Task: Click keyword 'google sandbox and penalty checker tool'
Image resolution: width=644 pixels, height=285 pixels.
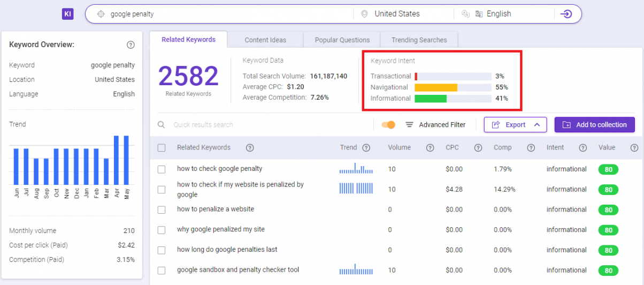Action: (x=238, y=270)
